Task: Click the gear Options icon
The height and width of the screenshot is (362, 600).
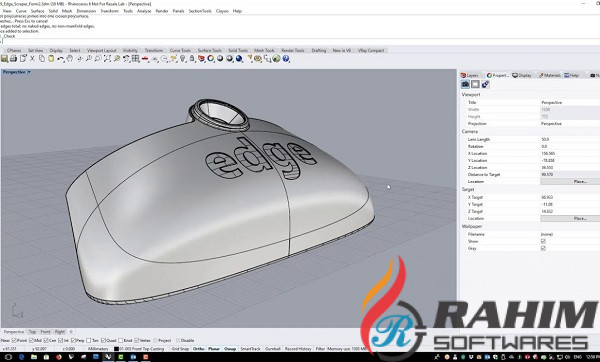Action: (x=258, y=59)
